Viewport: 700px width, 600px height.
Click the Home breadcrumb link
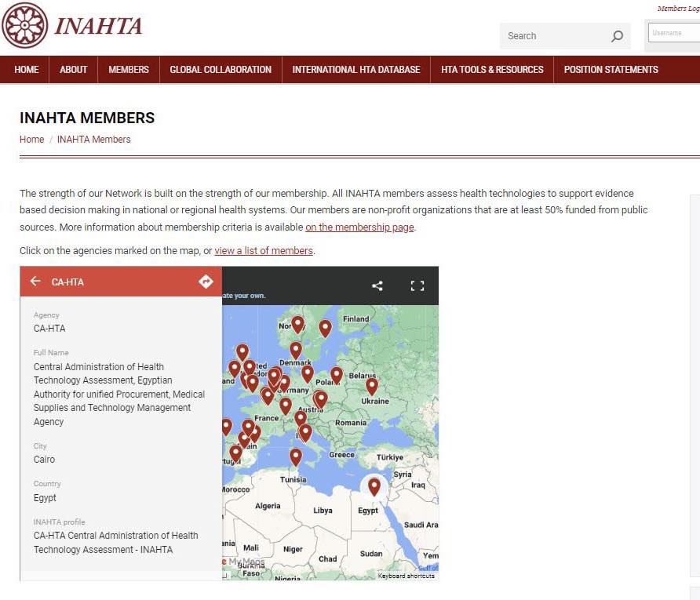click(x=32, y=140)
